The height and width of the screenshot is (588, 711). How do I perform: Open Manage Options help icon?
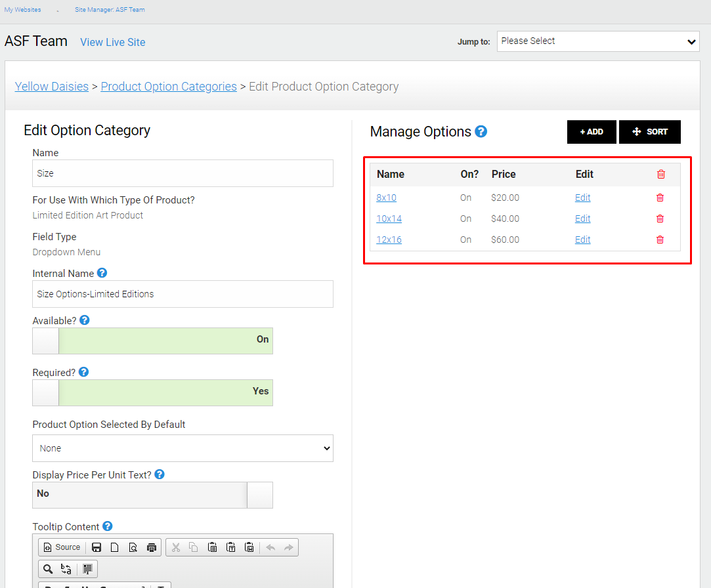[x=481, y=131]
